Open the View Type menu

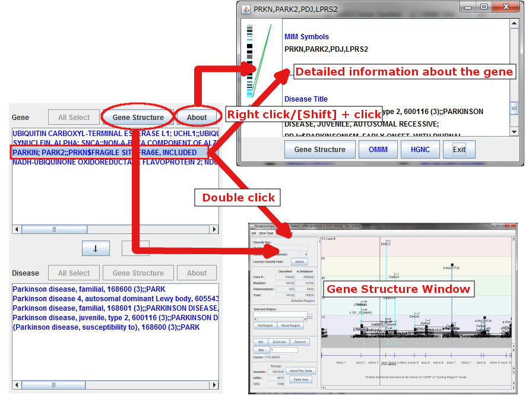pyautogui.click(x=266, y=233)
